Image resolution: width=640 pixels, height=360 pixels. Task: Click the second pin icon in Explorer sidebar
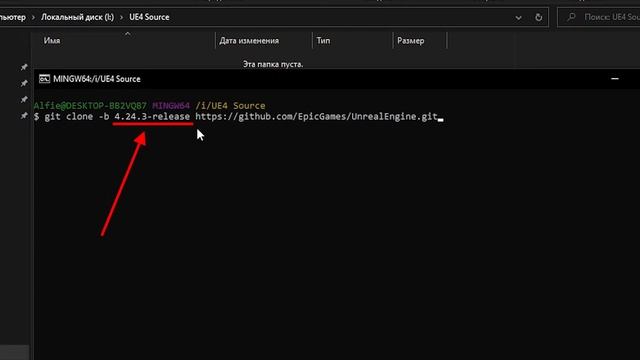click(x=24, y=83)
